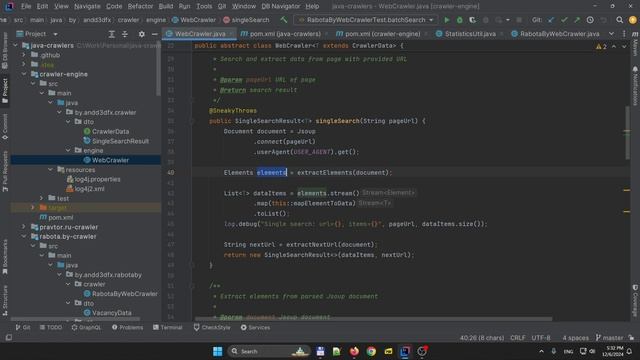Image resolution: width=640 pixels, height=360 pixels.
Task: Select log4j2.xml file
Action: (89, 189)
